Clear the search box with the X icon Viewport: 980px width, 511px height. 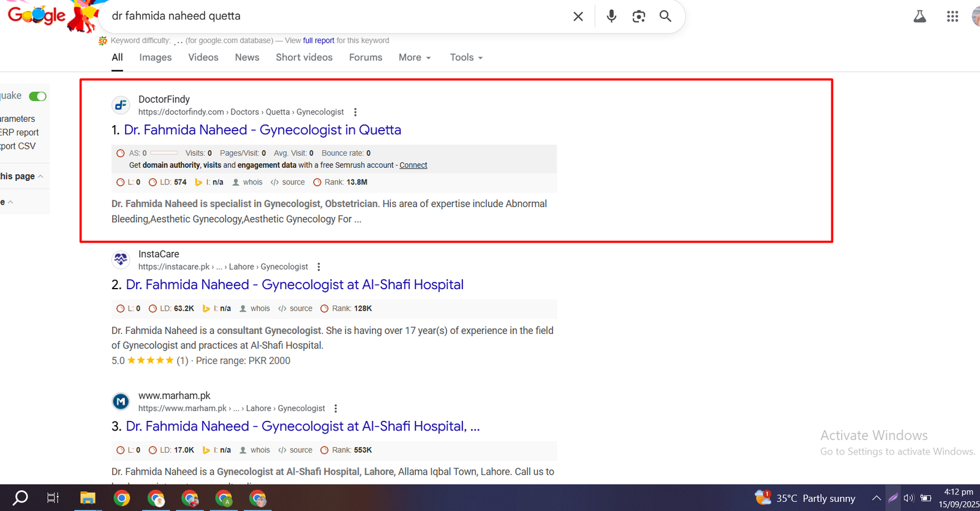click(578, 17)
